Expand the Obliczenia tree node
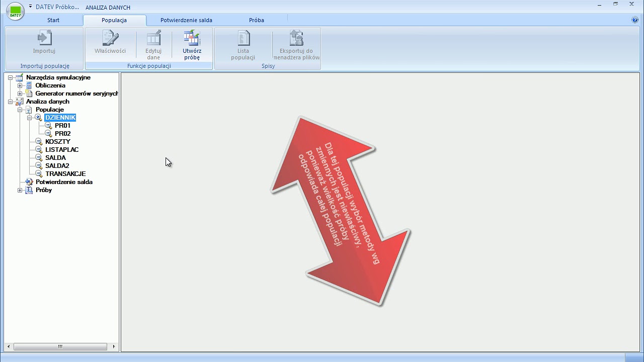 [x=20, y=85]
